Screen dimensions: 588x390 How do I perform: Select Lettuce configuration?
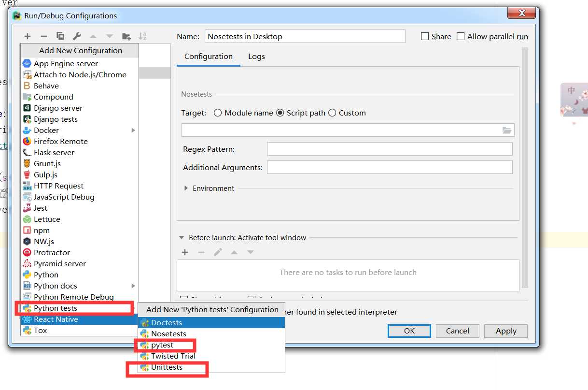[79, 219]
